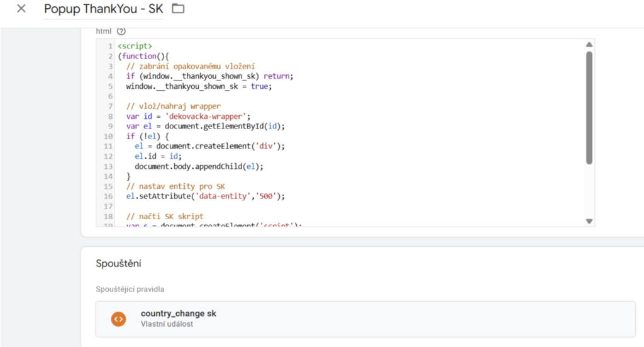Click the html field label
Screen dimensions: 644x347
click(104, 31)
